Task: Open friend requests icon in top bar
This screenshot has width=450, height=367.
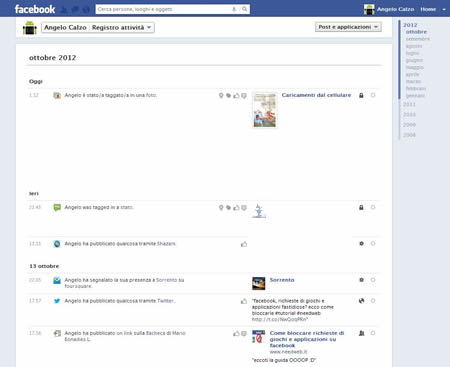Action: coord(64,10)
